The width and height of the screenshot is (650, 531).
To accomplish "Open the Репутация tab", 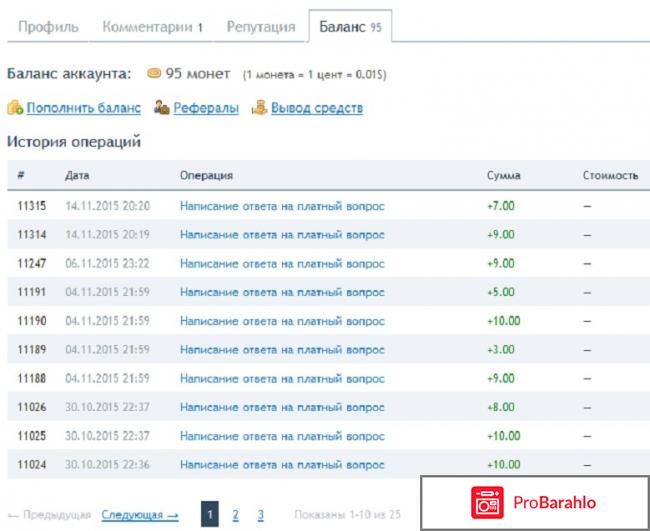I will click(x=260, y=27).
